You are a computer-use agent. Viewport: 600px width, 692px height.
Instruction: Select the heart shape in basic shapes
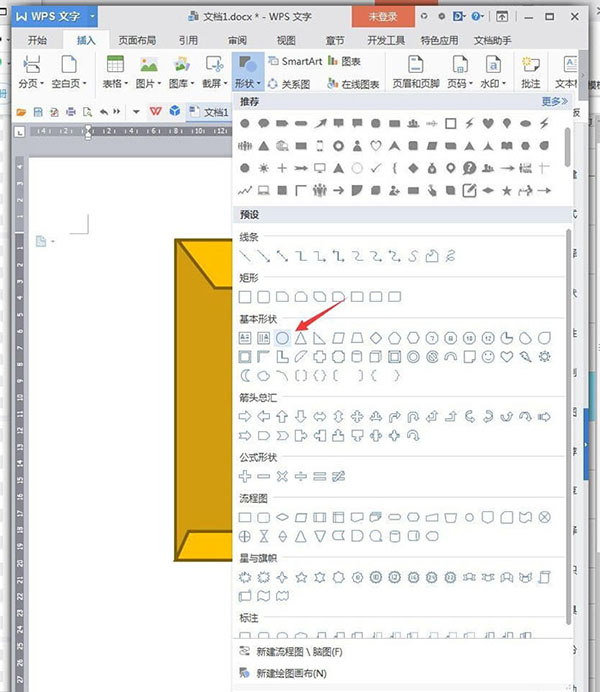[x=507, y=357]
